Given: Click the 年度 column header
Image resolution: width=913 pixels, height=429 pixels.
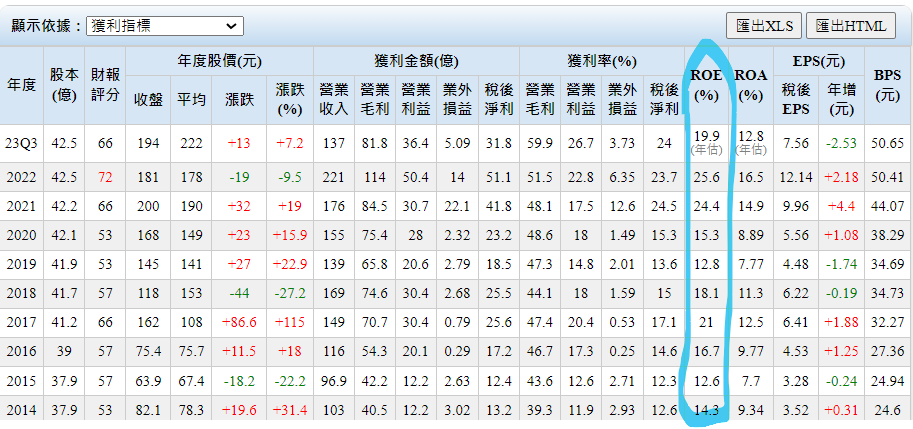Looking at the screenshot, I should coord(21,84).
